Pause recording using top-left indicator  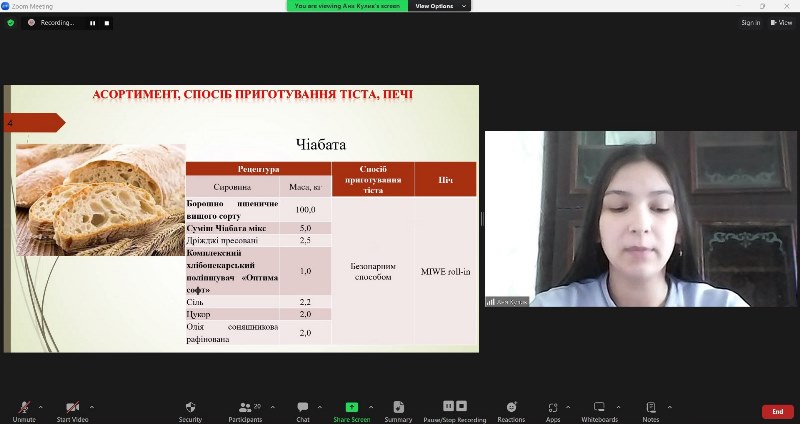click(92, 23)
